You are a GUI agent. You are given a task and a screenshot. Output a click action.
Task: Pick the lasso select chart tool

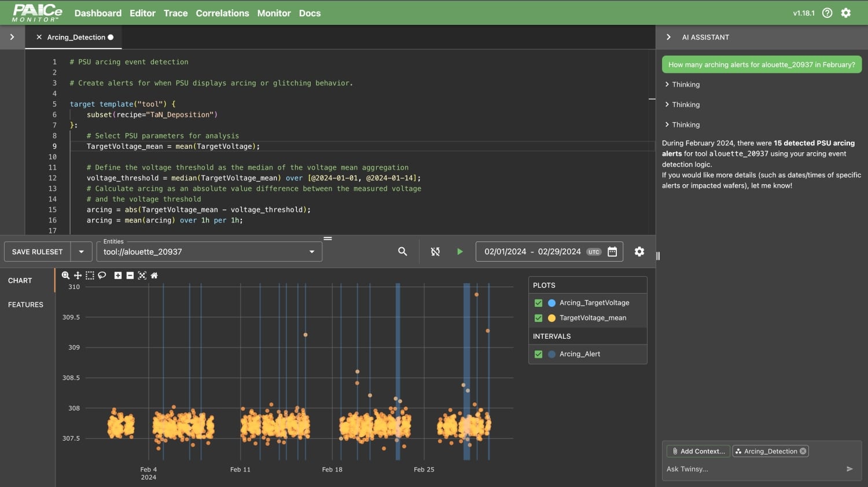(102, 276)
